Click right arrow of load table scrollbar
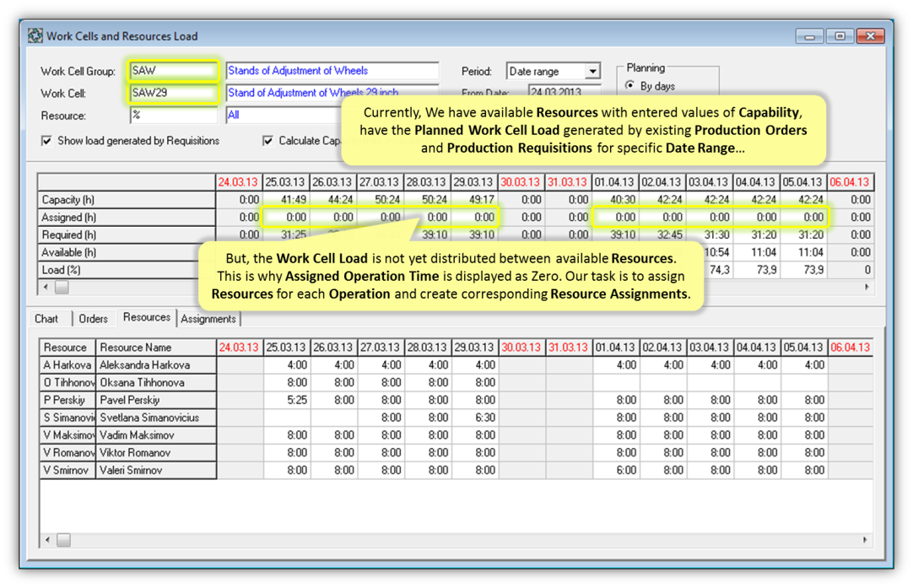Image resolution: width=913 pixels, height=588 pixels. (867, 287)
